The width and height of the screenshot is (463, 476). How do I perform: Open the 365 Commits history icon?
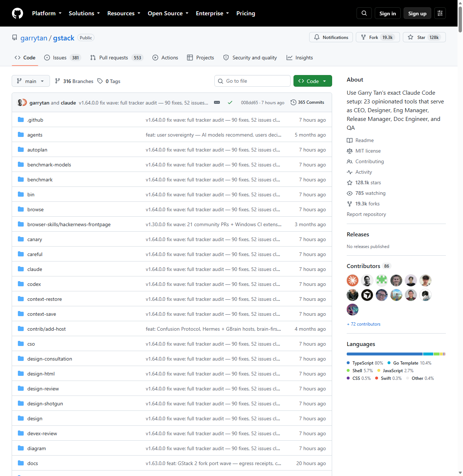tap(293, 102)
